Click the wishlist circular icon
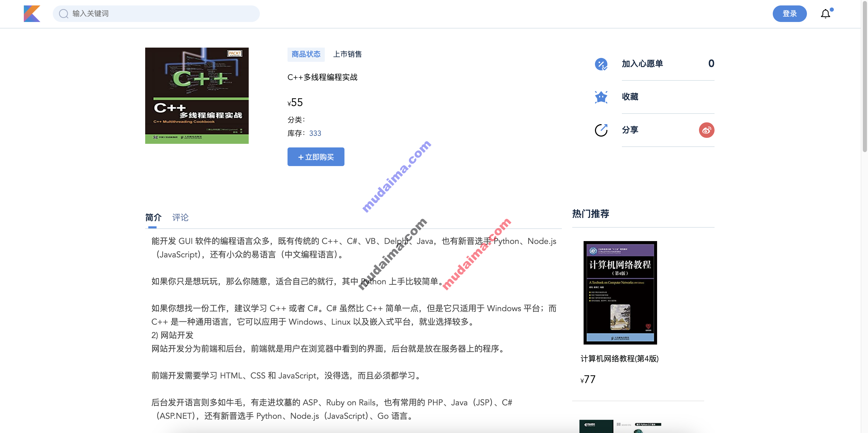The image size is (868, 433). [601, 64]
